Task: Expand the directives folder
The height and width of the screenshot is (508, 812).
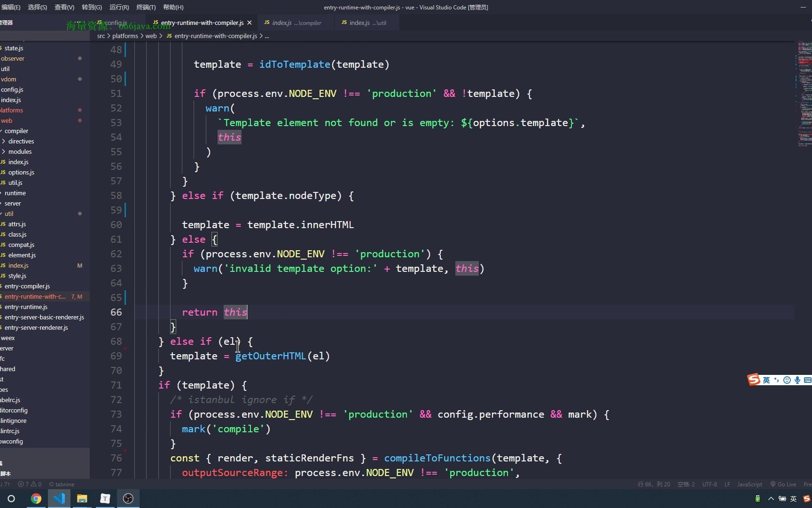Action: click(21, 141)
